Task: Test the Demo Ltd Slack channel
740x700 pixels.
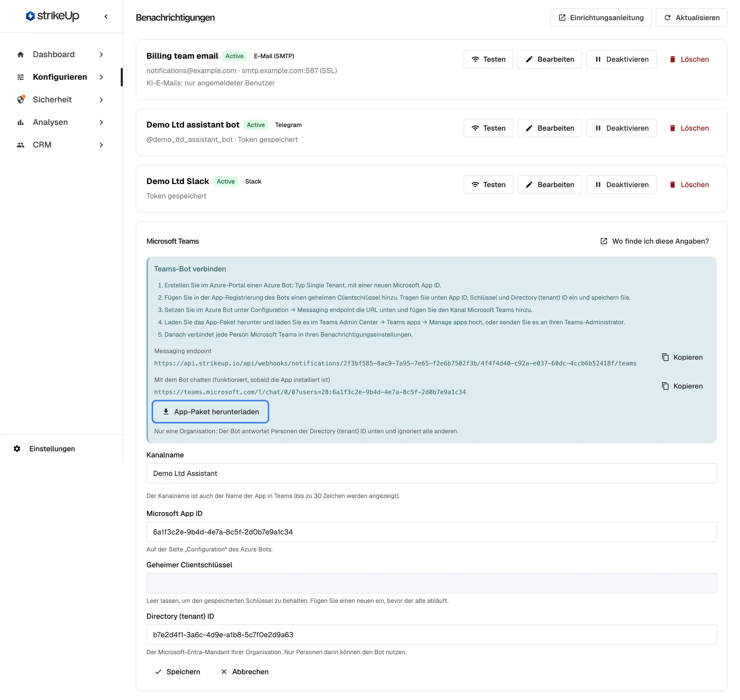Action: coord(488,185)
